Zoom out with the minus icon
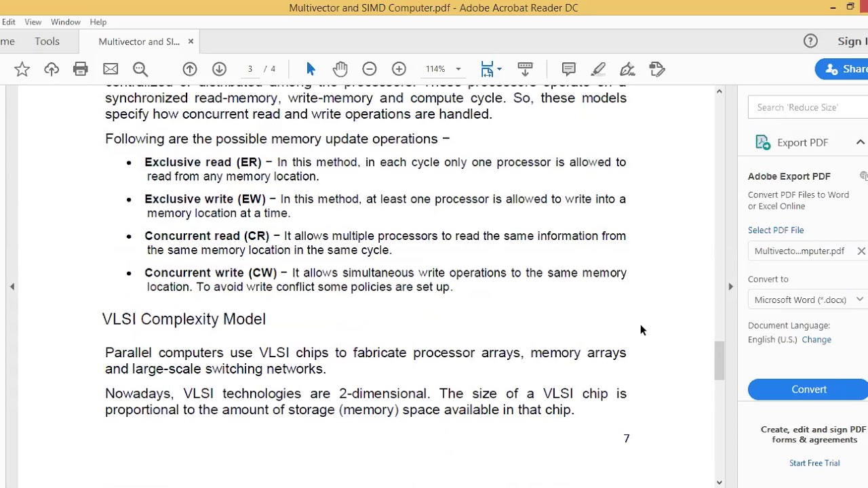 click(370, 69)
